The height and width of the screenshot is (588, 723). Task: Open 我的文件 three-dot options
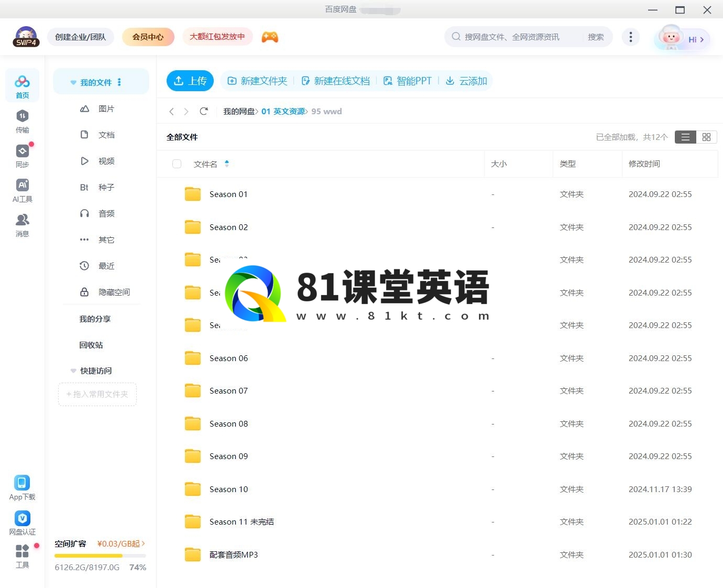point(119,82)
